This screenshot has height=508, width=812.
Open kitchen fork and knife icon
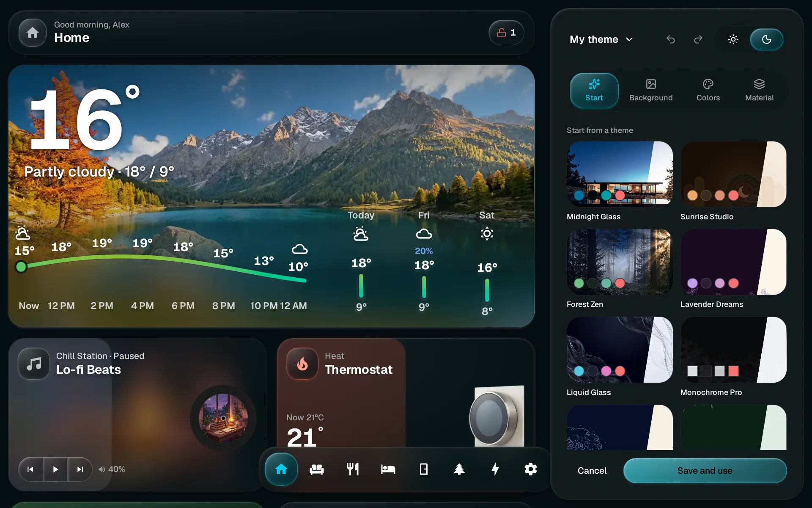coord(353,469)
